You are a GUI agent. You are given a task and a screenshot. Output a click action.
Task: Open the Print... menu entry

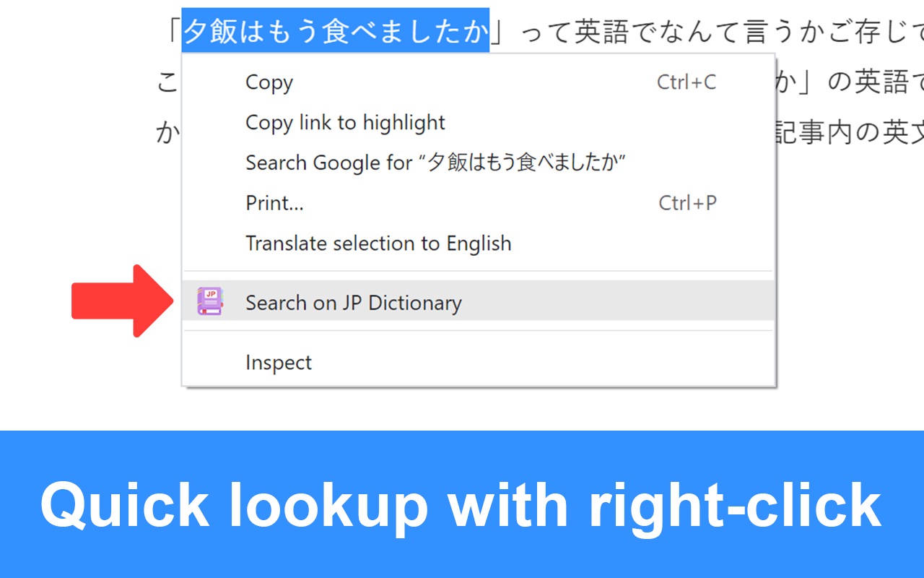478,203
